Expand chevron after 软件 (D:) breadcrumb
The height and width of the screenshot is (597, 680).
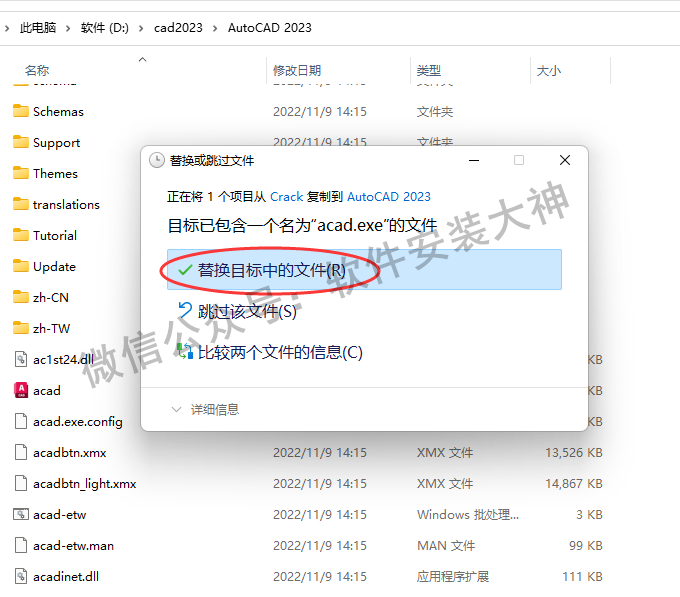point(141,28)
